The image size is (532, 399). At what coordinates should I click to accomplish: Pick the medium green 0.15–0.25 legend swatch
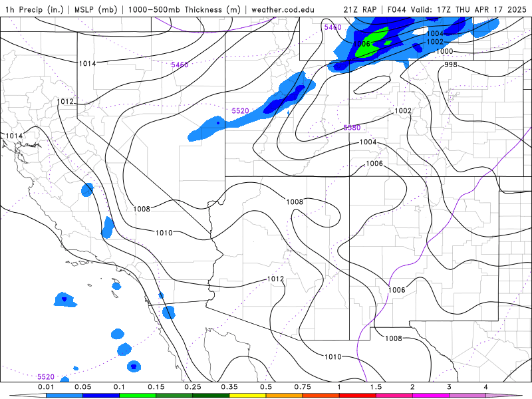pos(174,396)
